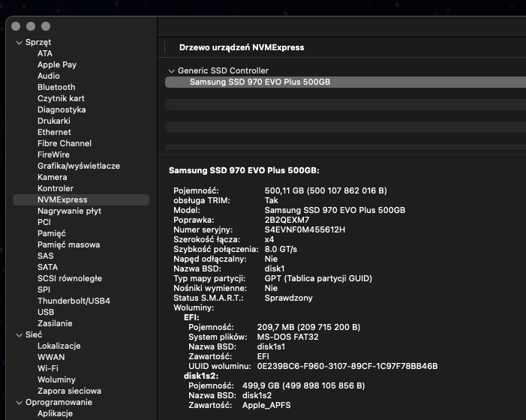
Task: Open the Bluetooth hardware entry
Action: point(56,88)
